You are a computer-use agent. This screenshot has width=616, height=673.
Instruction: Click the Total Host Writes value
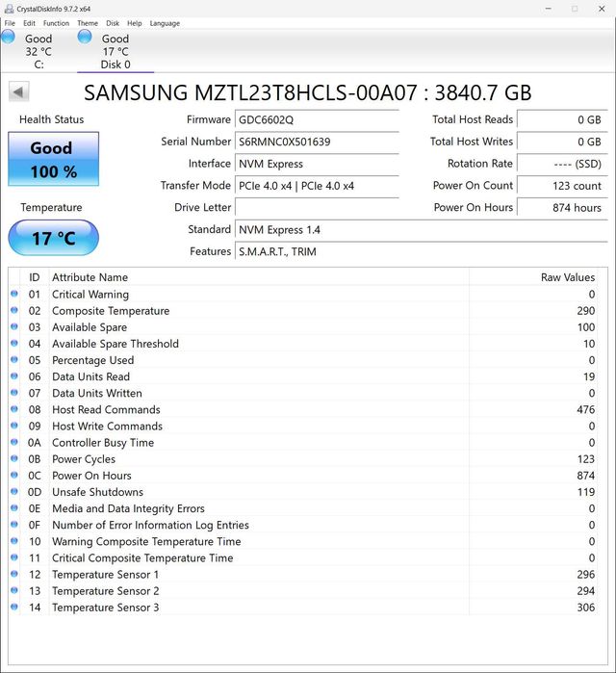(562, 142)
